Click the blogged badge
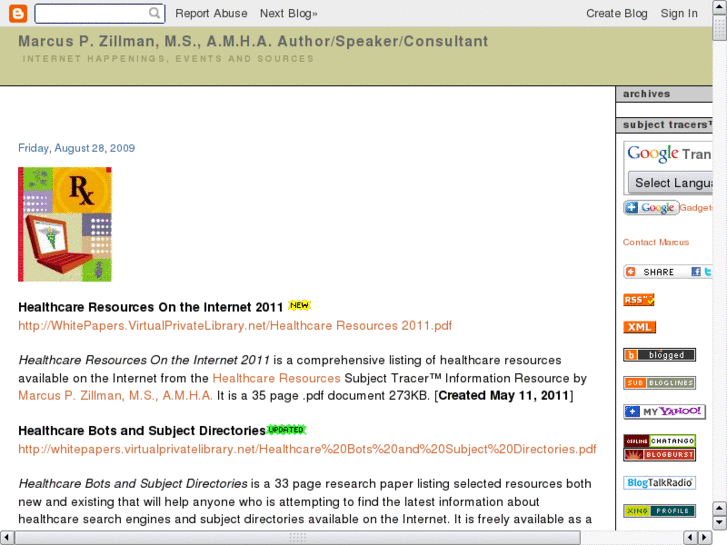This screenshot has height=545, width=727. pyautogui.click(x=659, y=355)
